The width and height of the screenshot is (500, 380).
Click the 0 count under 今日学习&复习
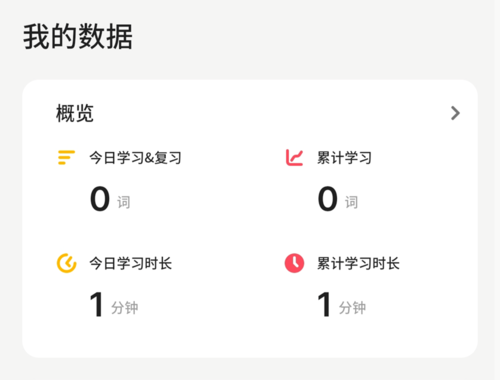click(100, 199)
